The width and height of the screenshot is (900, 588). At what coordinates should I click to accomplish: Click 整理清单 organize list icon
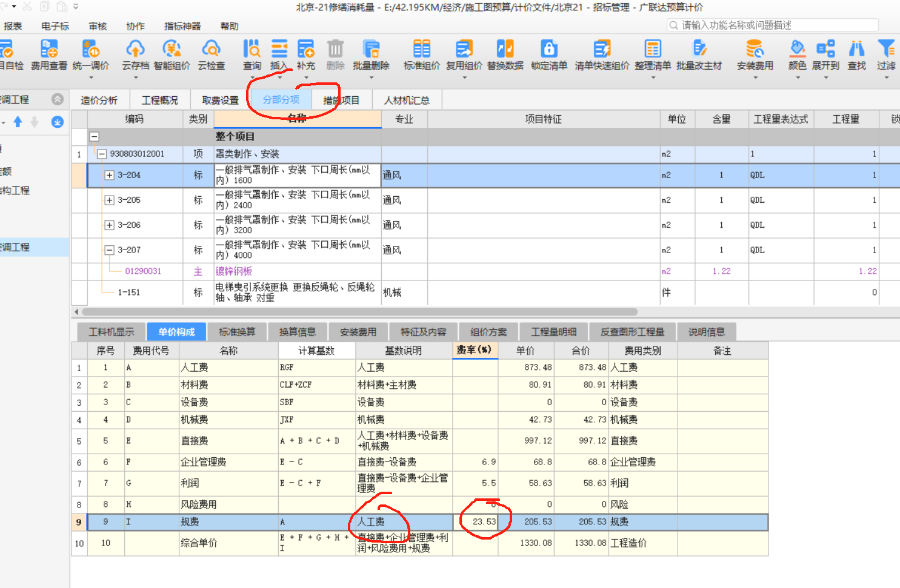click(653, 55)
